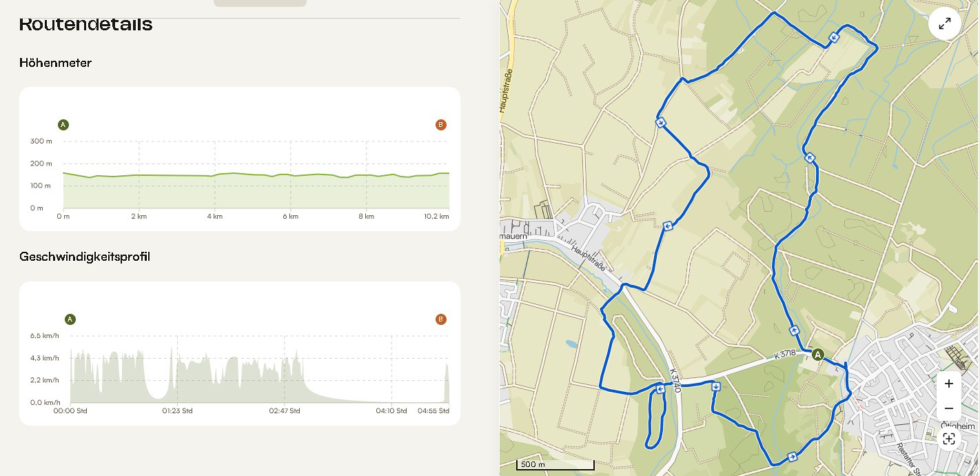This screenshot has height=476, width=980.
Task: Select marker B on the Höhenmeter chart
Action: pos(441,125)
